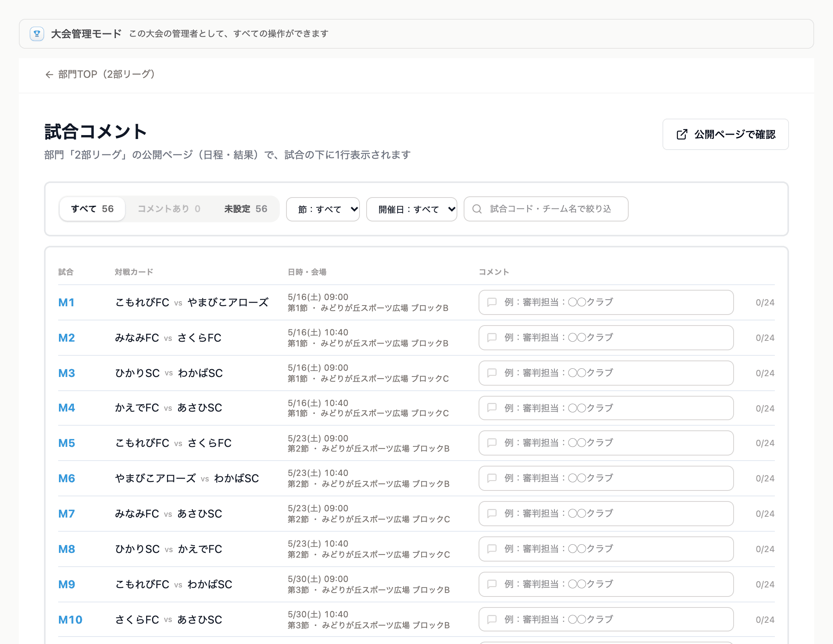The height and width of the screenshot is (644, 833).
Task: Click the comment bubble icon in the M2 row
Action: tap(492, 337)
